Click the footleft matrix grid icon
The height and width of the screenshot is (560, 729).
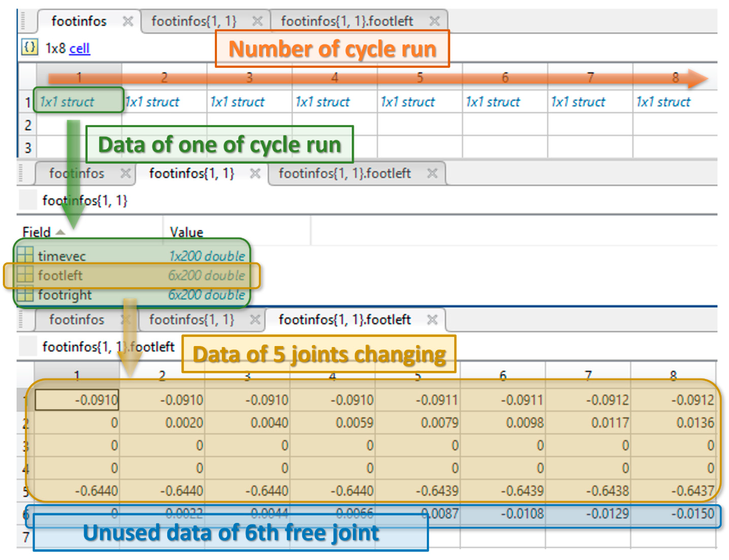25,275
